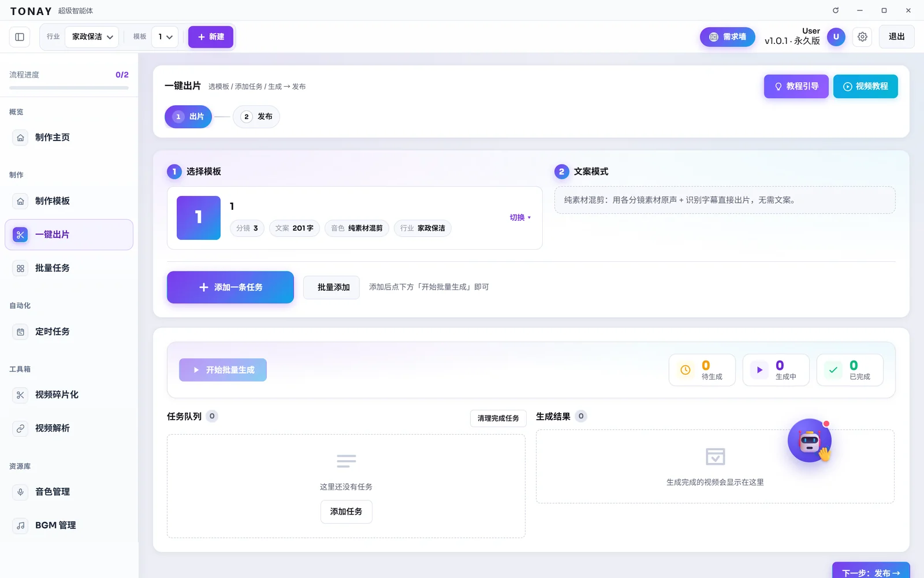This screenshot has width=924, height=578.
Task: Open 视频教程 button
Action: [866, 87]
